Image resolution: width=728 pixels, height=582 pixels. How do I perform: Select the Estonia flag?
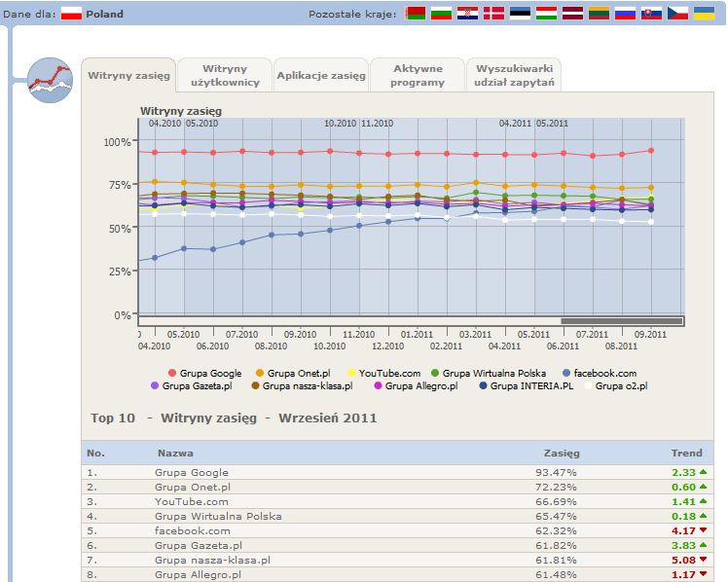[x=521, y=14]
